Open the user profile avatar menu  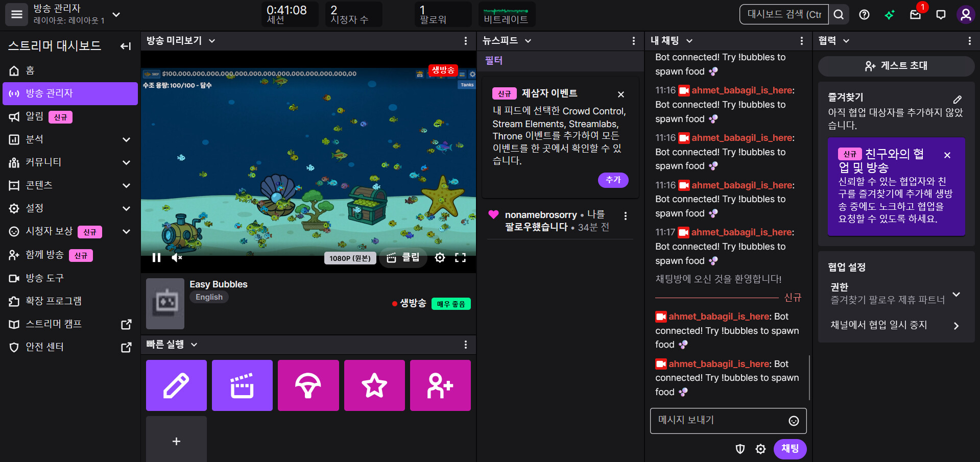(966, 15)
